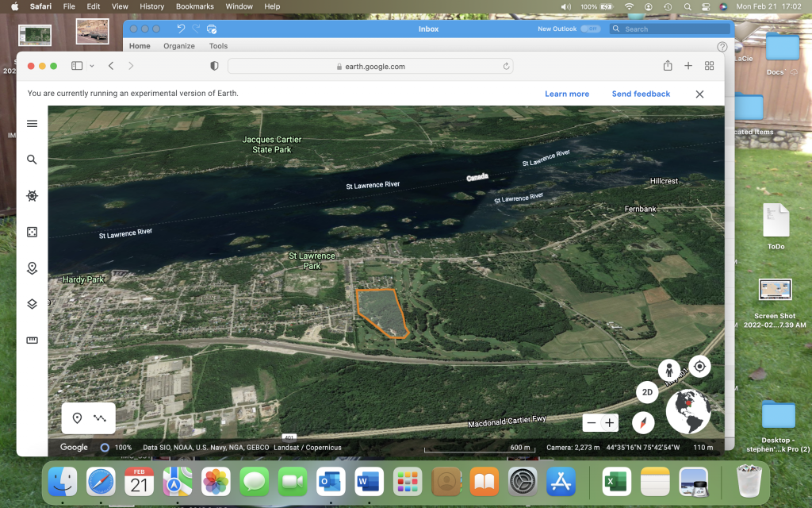Toggle the New Outlook switch
Image resolution: width=812 pixels, height=508 pixels.
click(590, 29)
